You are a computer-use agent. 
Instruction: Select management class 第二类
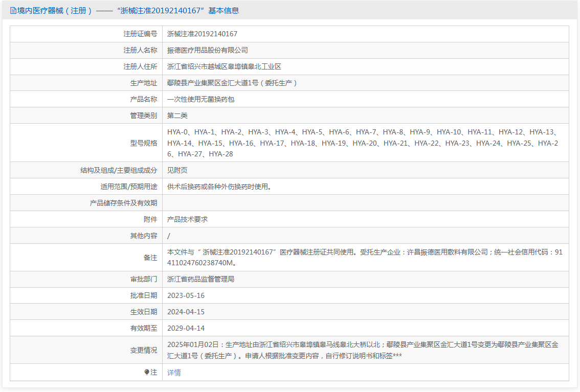(177, 116)
